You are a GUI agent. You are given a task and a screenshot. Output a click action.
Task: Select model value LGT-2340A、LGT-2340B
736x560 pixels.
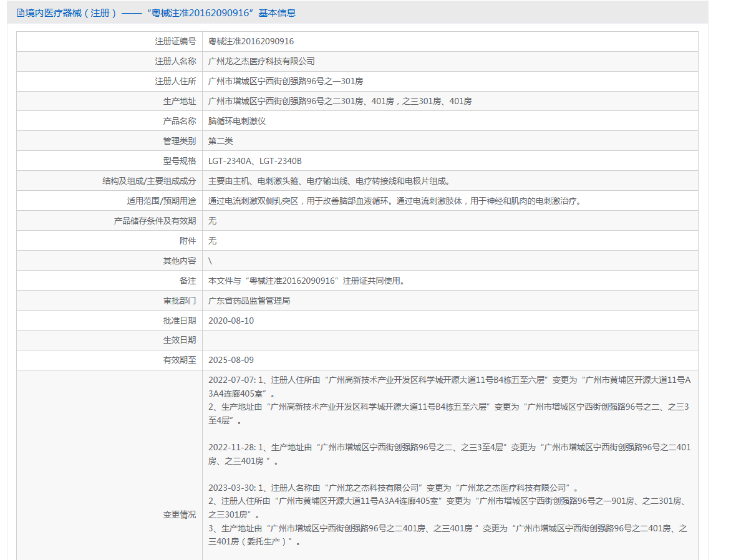tap(255, 161)
